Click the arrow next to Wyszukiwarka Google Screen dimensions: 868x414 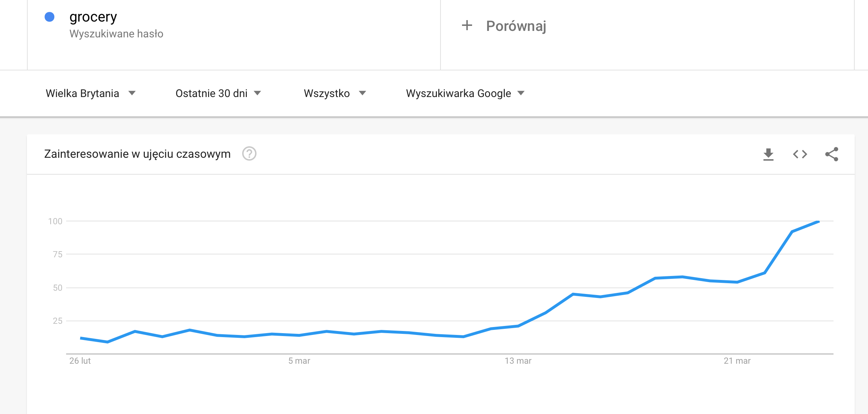(x=521, y=93)
